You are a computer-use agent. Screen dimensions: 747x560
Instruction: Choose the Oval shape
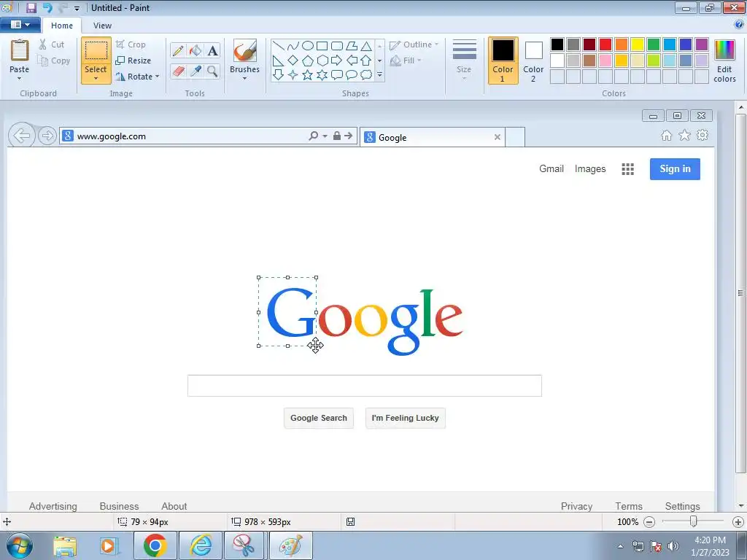pyautogui.click(x=308, y=46)
